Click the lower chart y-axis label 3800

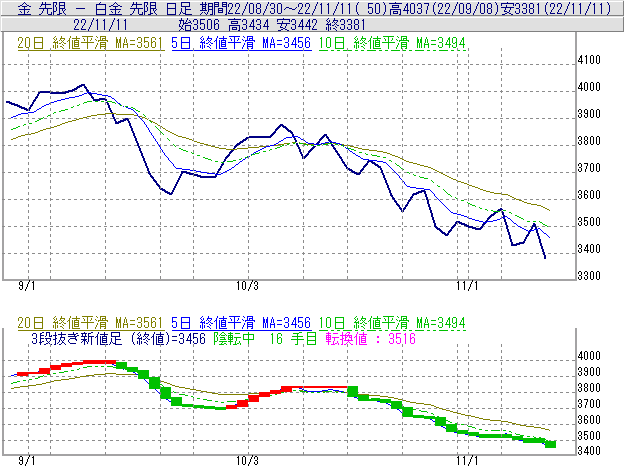[x=589, y=388]
